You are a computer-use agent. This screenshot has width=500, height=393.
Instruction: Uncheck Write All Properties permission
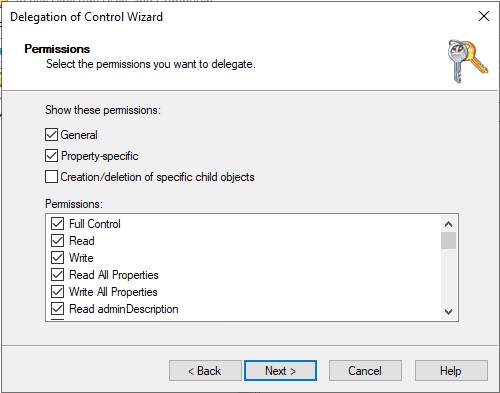tap(57, 292)
